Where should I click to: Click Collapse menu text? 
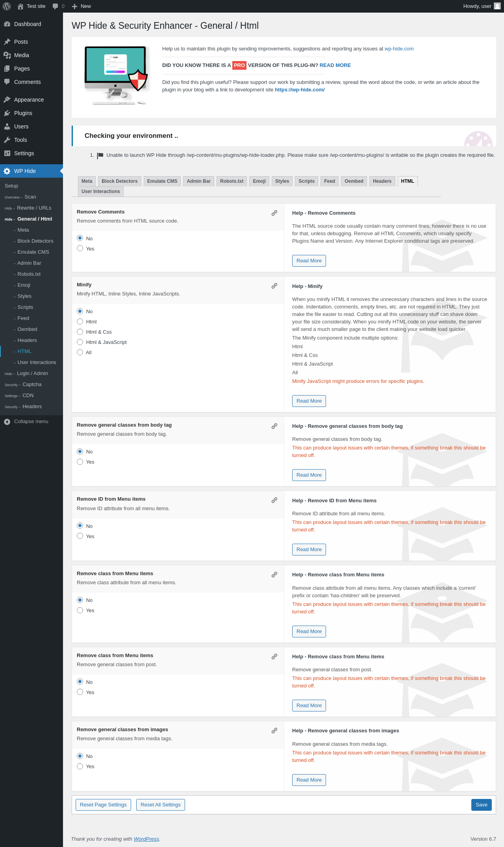coord(31,422)
